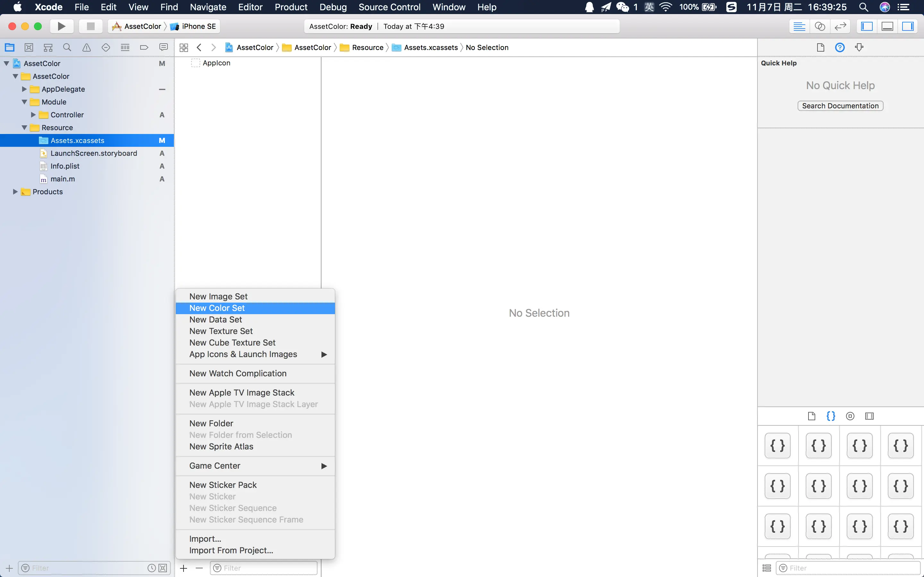Toggle the utilities panel visibility
The height and width of the screenshot is (577, 924).
tap(908, 26)
